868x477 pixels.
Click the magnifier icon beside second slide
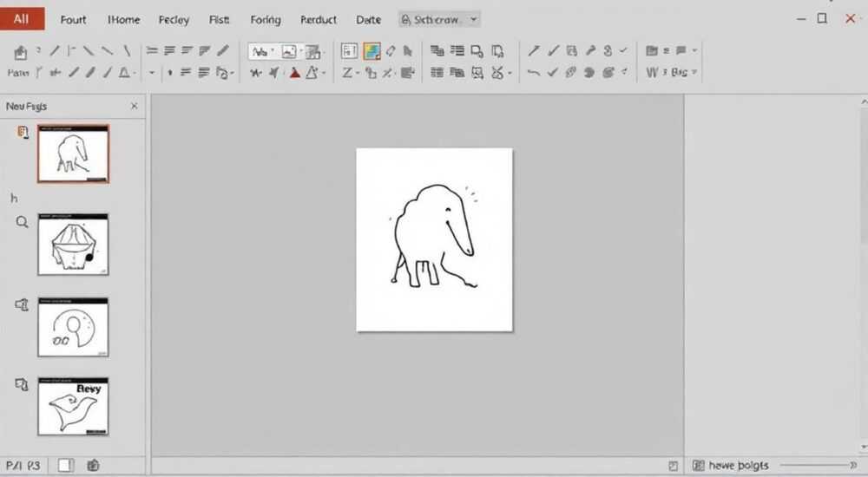pyautogui.click(x=22, y=222)
